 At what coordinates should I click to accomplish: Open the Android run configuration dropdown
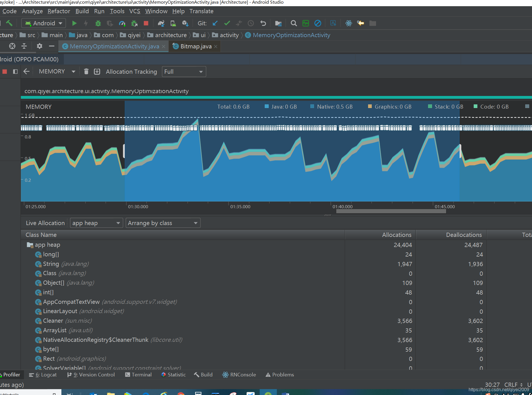click(x=44, y=23)
